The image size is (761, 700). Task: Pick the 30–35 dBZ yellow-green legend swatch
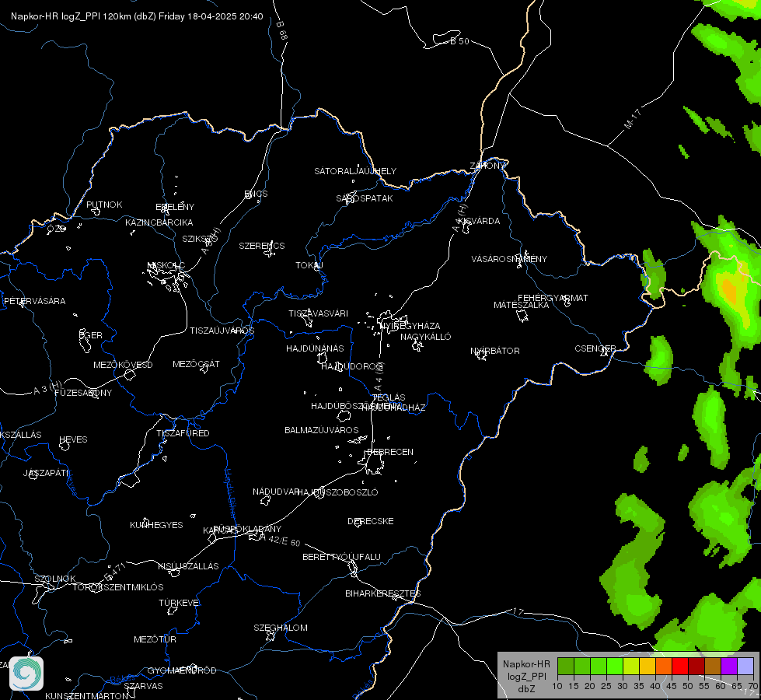click(x=631, y=667)
